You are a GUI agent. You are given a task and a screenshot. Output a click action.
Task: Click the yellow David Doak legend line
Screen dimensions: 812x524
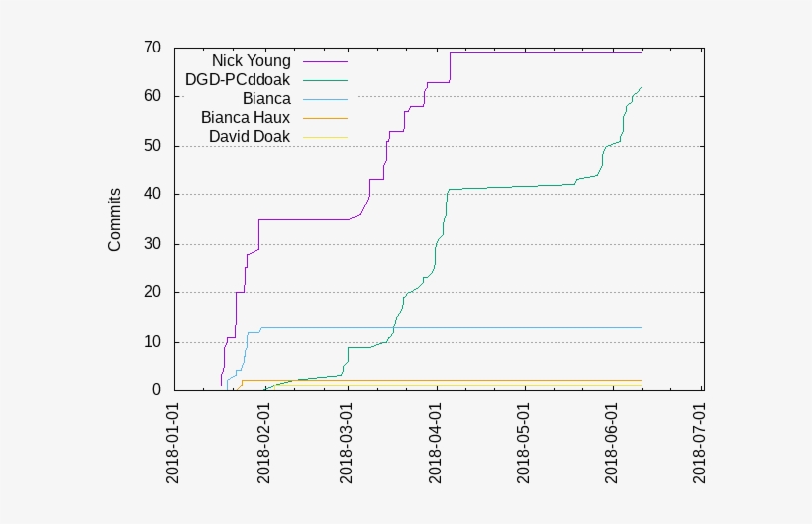click(x=326, y=136)
